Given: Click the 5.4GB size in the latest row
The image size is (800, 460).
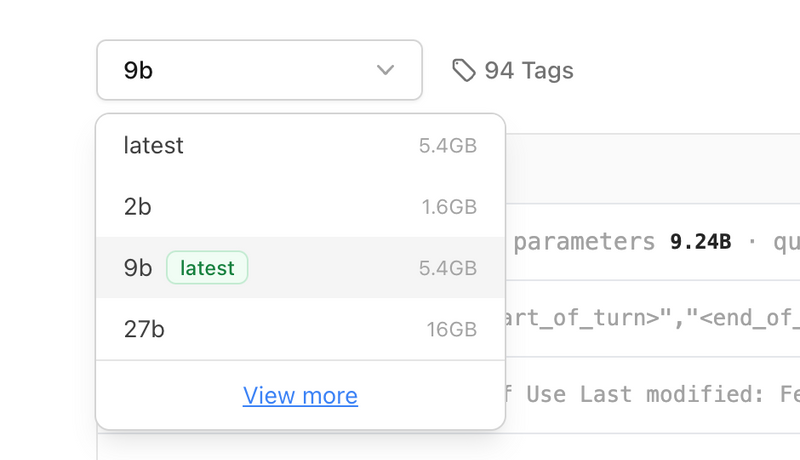Looking at the screenshot, I should pyautogui.click(x=447, y=146).
